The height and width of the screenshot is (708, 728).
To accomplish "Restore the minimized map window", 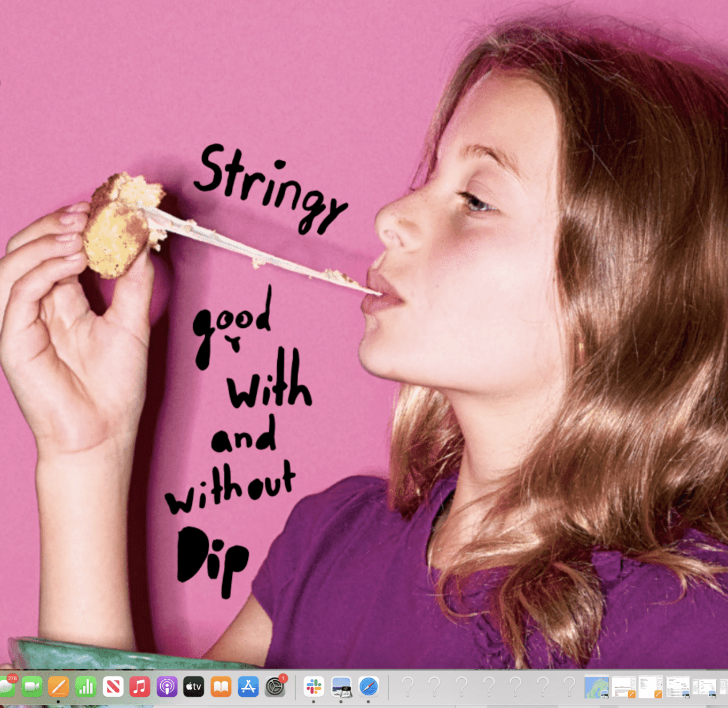I will (x=596, y=687).
